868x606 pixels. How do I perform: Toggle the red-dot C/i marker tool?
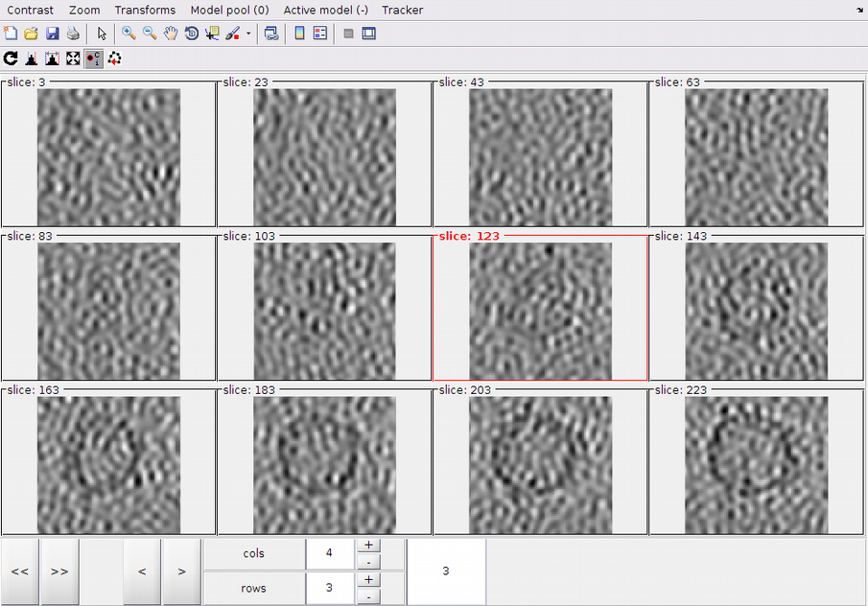click(94, 58)
